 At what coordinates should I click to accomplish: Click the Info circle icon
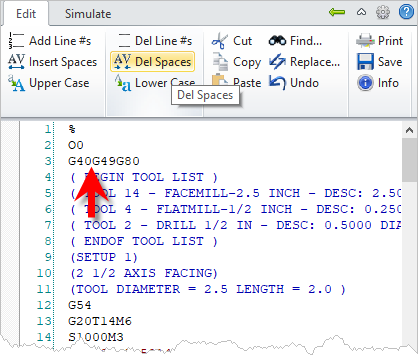click(x=365, y=83)
